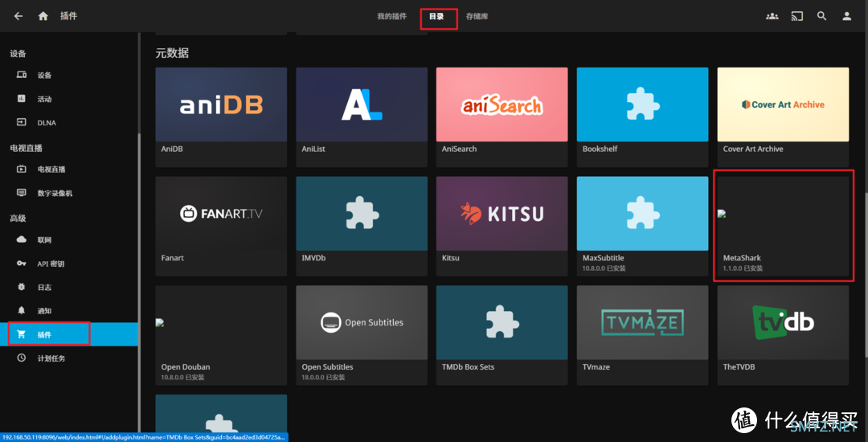Open the Open Subtitles card image
868x442 pixels.
(362, 322)
